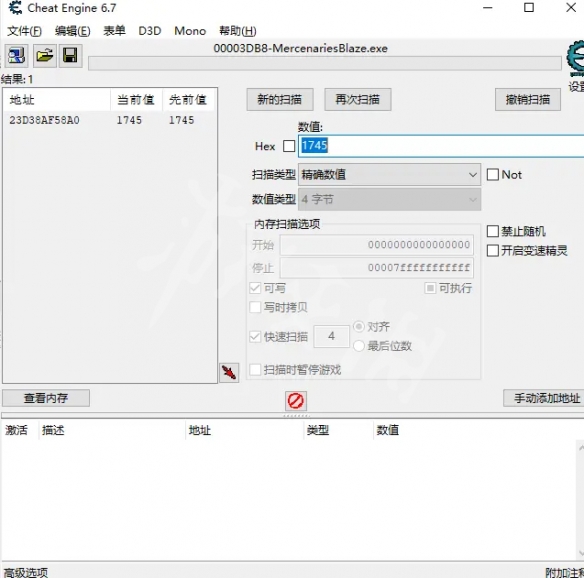Open the D3D menu
Image resolution: width=584 pixels, height=578 pixels.
[x=150, y=31]
